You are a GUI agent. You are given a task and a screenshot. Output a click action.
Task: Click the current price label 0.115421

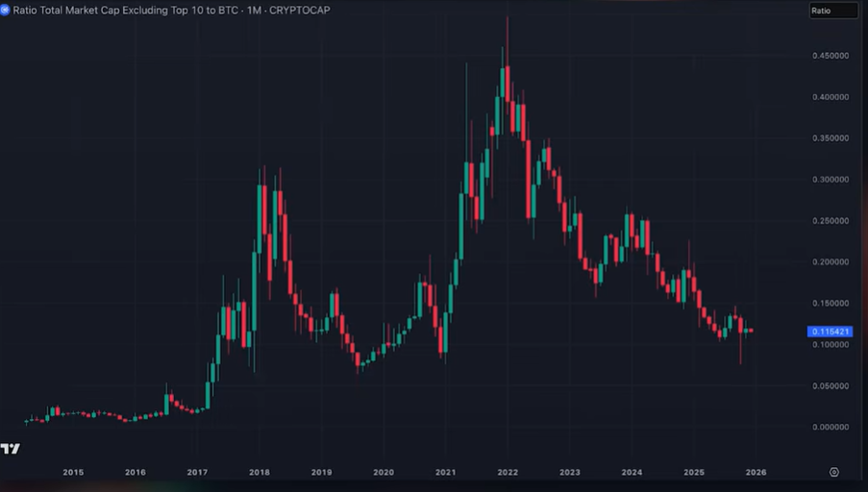tap(831, 332)
